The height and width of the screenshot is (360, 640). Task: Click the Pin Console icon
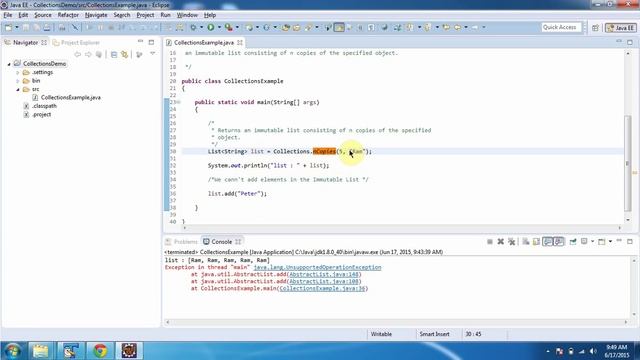573,242
